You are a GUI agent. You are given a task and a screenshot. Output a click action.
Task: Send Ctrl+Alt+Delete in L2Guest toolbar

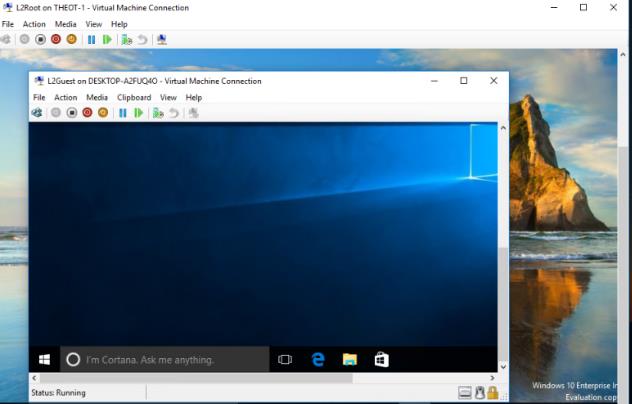click(x=37, y=113)
